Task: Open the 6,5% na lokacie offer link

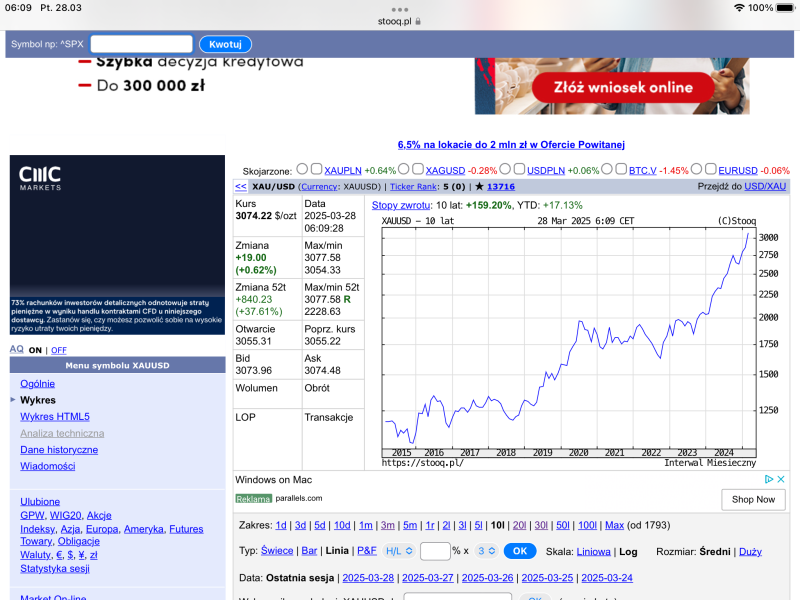Action: [x=511, y=145]
